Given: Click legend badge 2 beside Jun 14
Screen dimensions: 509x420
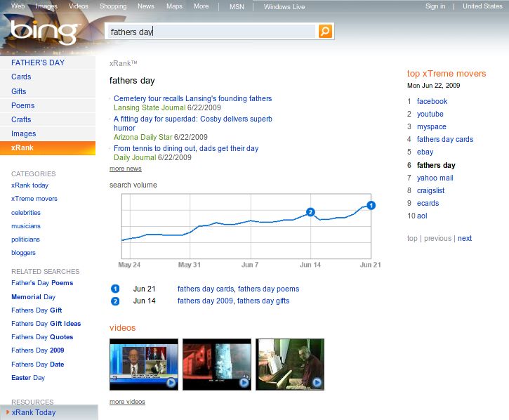Looking at the screenshot, I should (x=115, y=301).
